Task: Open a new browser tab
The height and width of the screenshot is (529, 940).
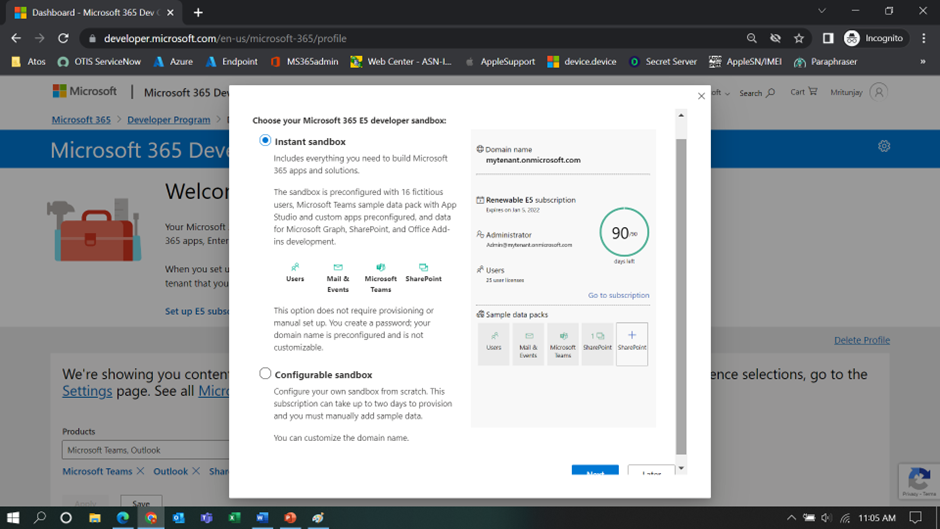Action: [x=198, y=13]
